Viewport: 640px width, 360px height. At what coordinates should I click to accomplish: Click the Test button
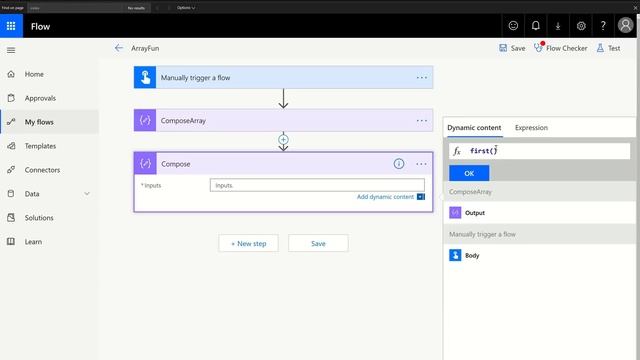pyautogui.click(x=609, y=48)
